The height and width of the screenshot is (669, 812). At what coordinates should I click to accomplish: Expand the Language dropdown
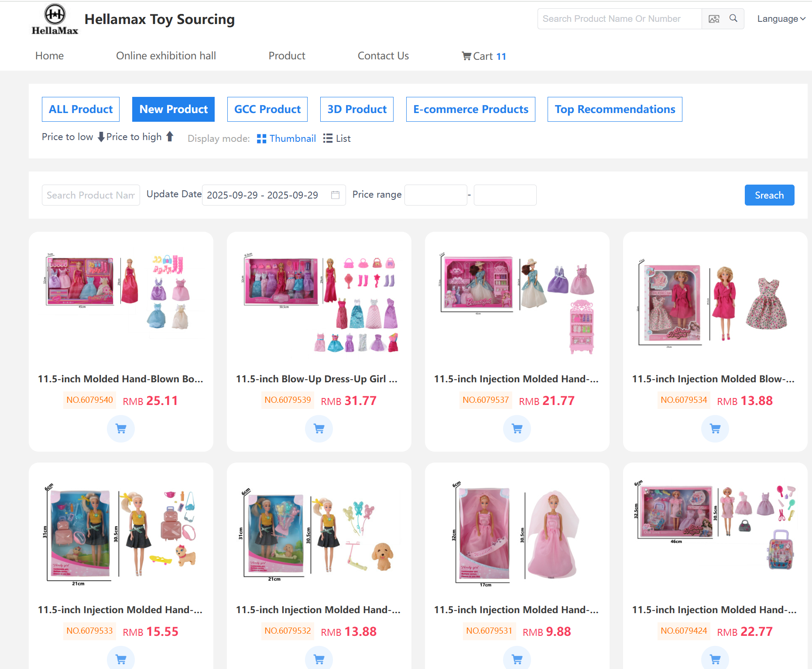(x=781, y=19)
